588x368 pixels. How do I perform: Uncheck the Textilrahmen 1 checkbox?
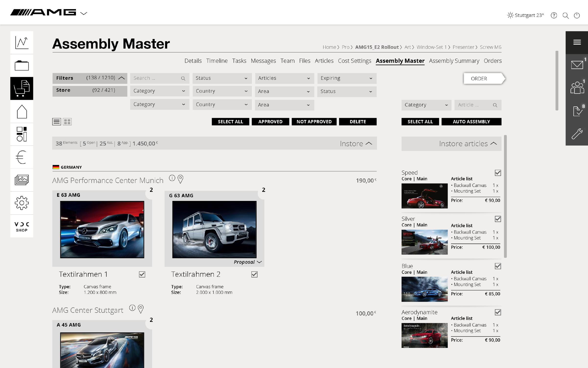pos(142,274)
